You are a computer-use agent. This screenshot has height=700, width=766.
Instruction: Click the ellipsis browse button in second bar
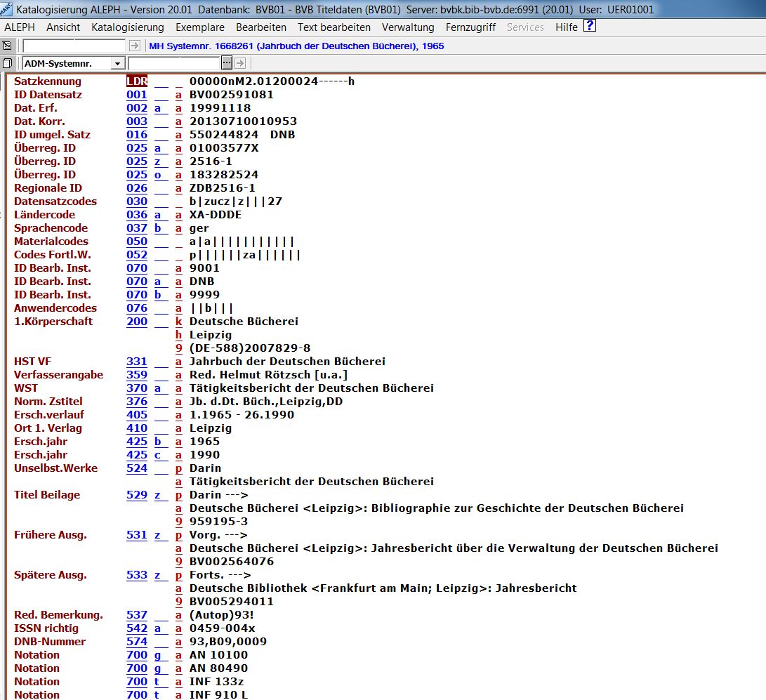226,63
